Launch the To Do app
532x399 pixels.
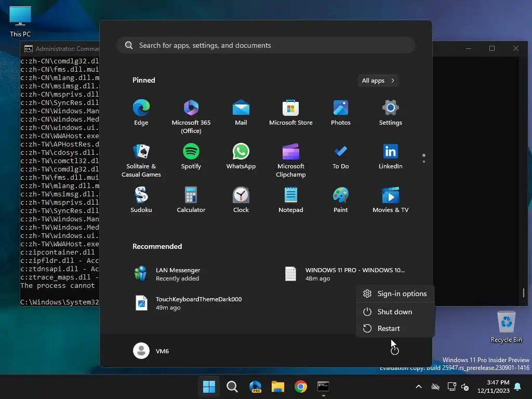(341, 156)
